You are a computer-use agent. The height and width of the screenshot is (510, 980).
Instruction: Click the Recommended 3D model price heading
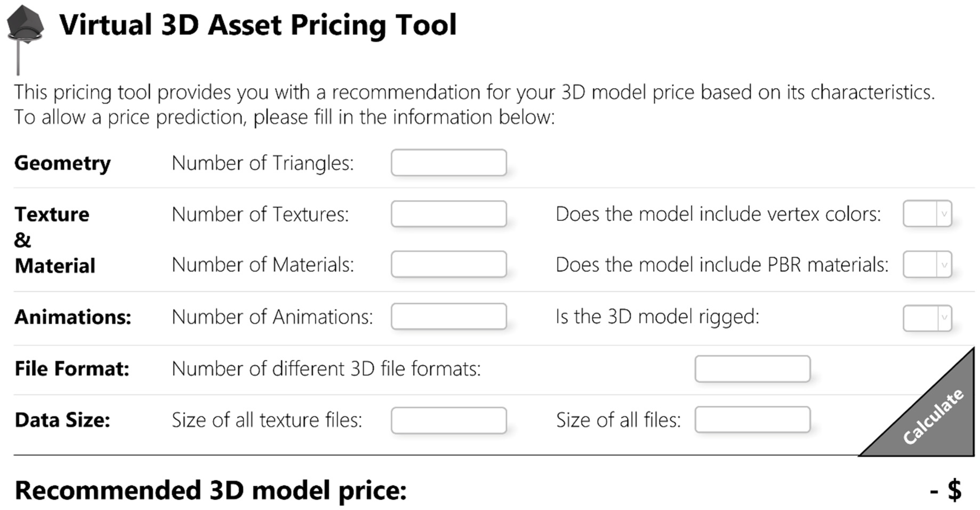point(211,490)
